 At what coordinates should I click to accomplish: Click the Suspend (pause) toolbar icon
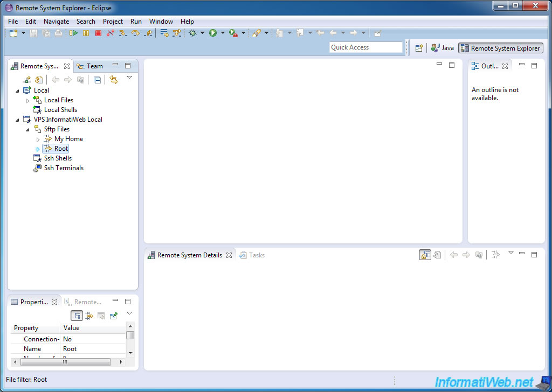click(x=86, y=33)
